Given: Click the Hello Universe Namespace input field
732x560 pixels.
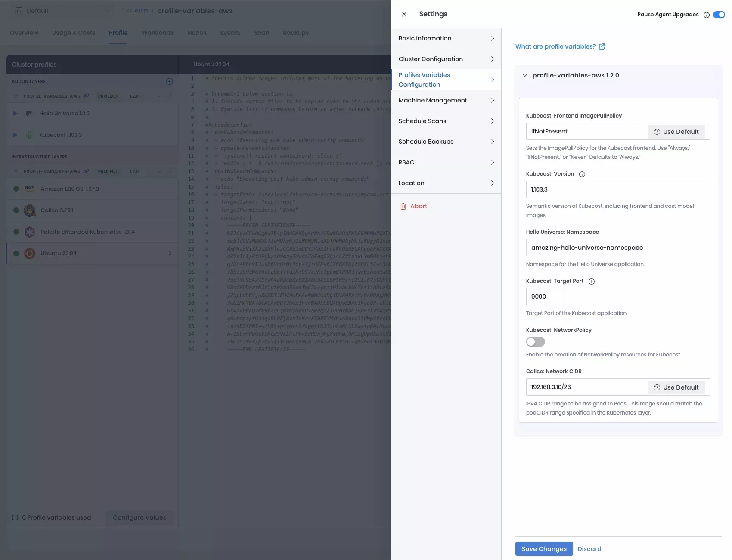Looking at the screenshot, I should (618, 248).
